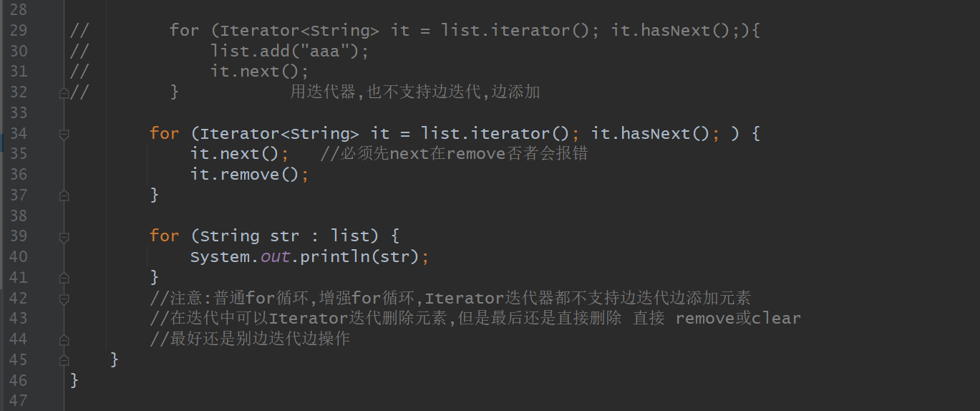
Task: Click line number 46 in the gutter
Action: pyautogui.click(x=19, y=379)
